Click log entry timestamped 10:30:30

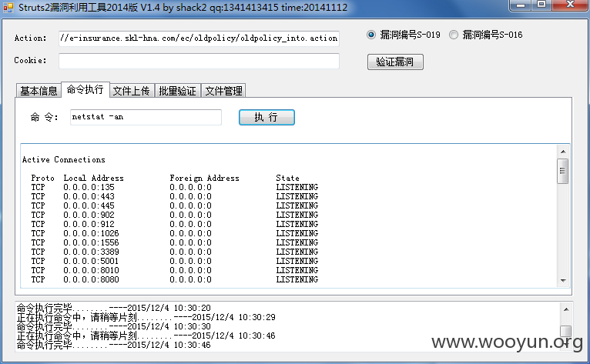pos(114,326)
